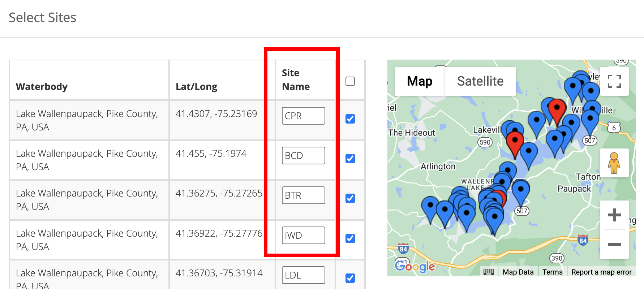Click the keyboard shortcuts icon on map
Screen dimensions: 644x289
489,272
